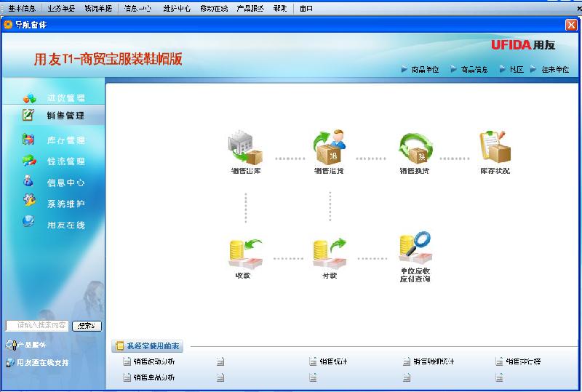The width and height of the screenshot is (582, 392).
Task: Click the 产品服务 link in sidebar
Action: point(32,345)
